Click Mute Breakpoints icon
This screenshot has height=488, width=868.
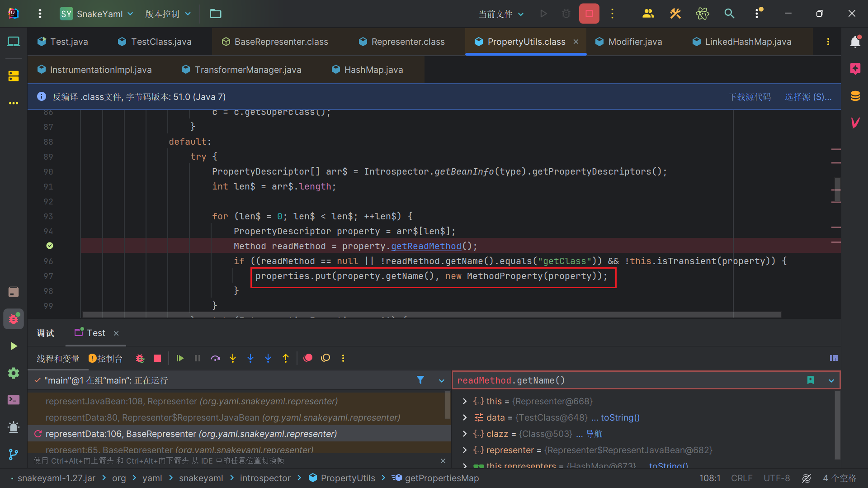tap(325, 358)
